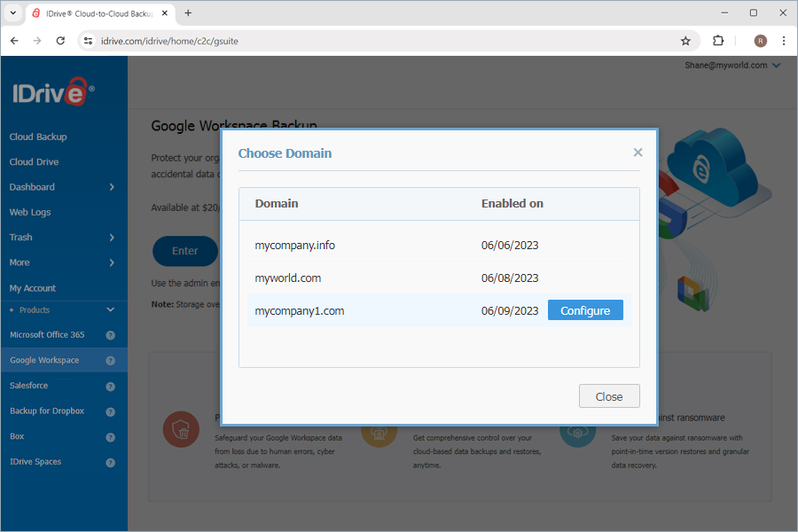The image size is (798, 532).
Task: Click the help icon beside Salesforce
Action: coord(110,386)
